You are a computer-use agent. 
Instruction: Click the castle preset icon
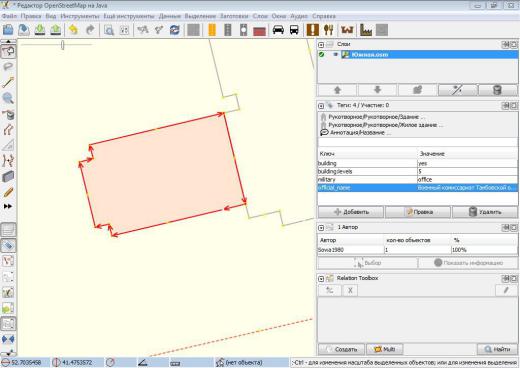pyautogui.click(x=347, y=30)
